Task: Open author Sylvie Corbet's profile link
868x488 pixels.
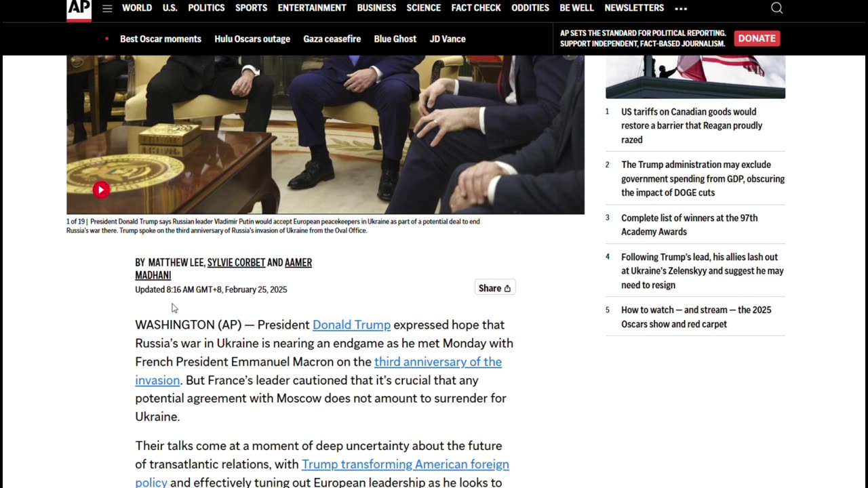Action: [x=236, y=263]
